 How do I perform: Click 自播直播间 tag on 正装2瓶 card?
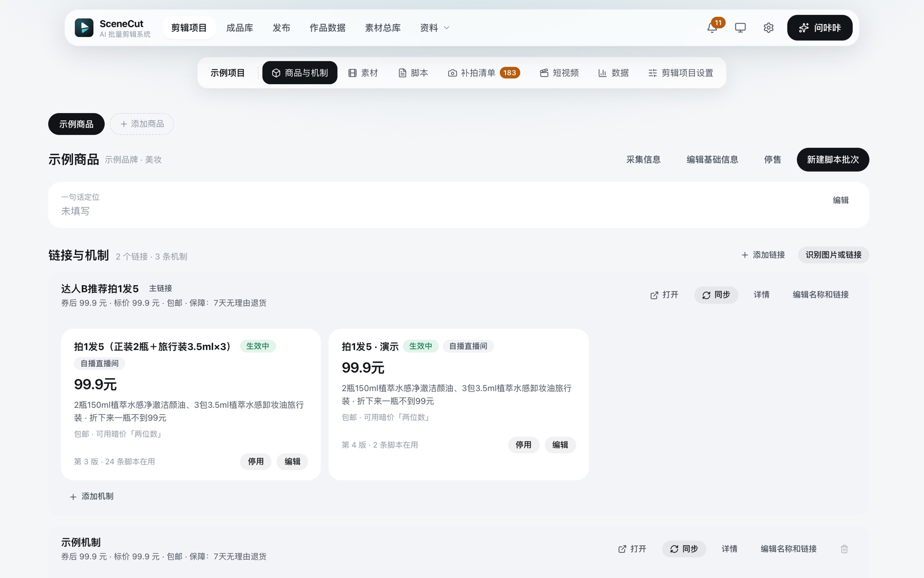pos(100,363)
